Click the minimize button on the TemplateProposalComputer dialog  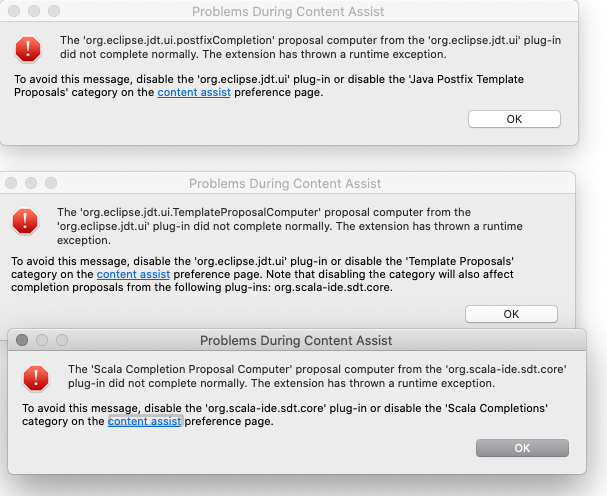31,183
